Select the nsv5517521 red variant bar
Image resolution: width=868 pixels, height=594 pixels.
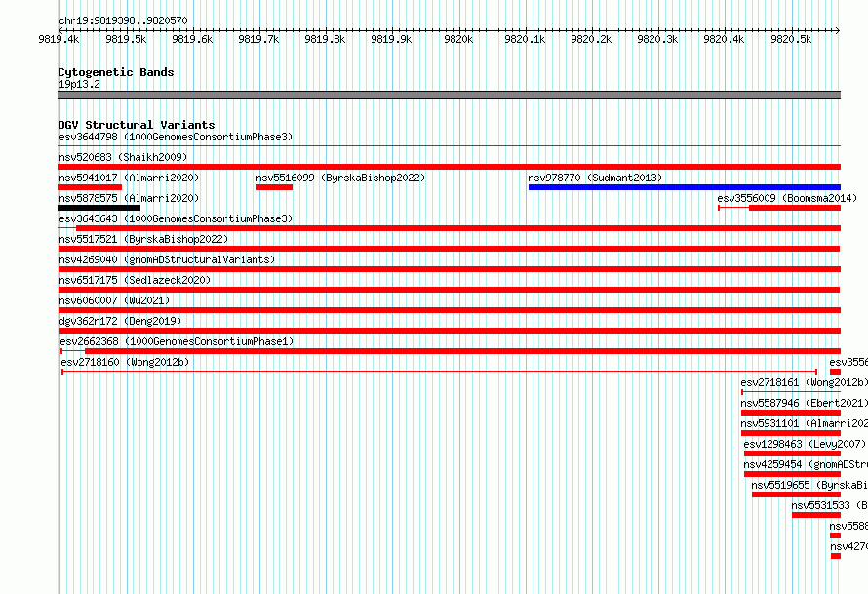point(449,249)
